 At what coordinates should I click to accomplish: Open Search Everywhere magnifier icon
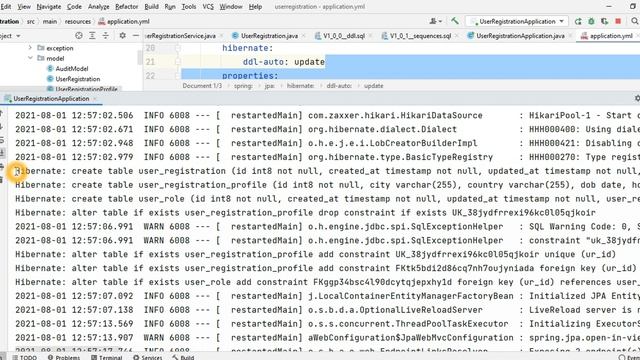(635, 21)
